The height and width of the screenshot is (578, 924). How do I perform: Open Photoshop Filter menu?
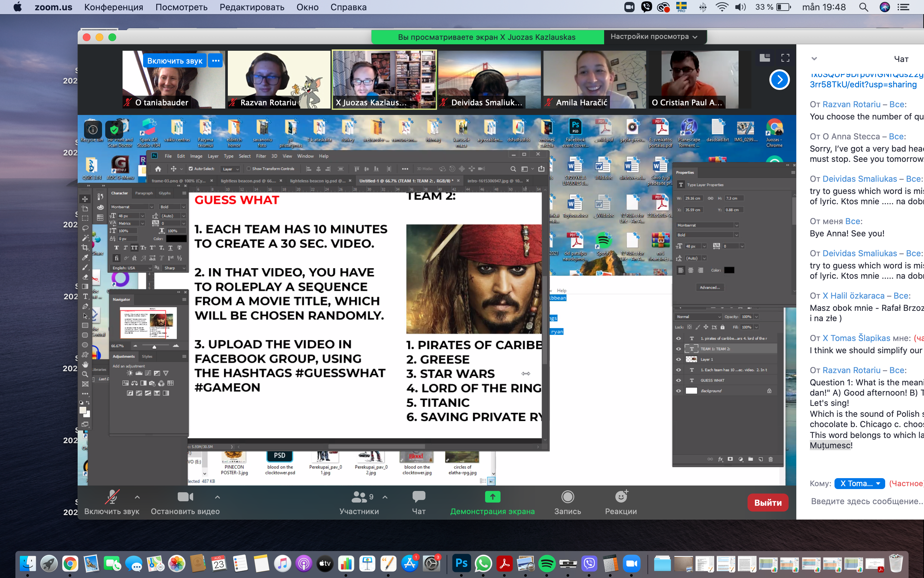point(261,156)
